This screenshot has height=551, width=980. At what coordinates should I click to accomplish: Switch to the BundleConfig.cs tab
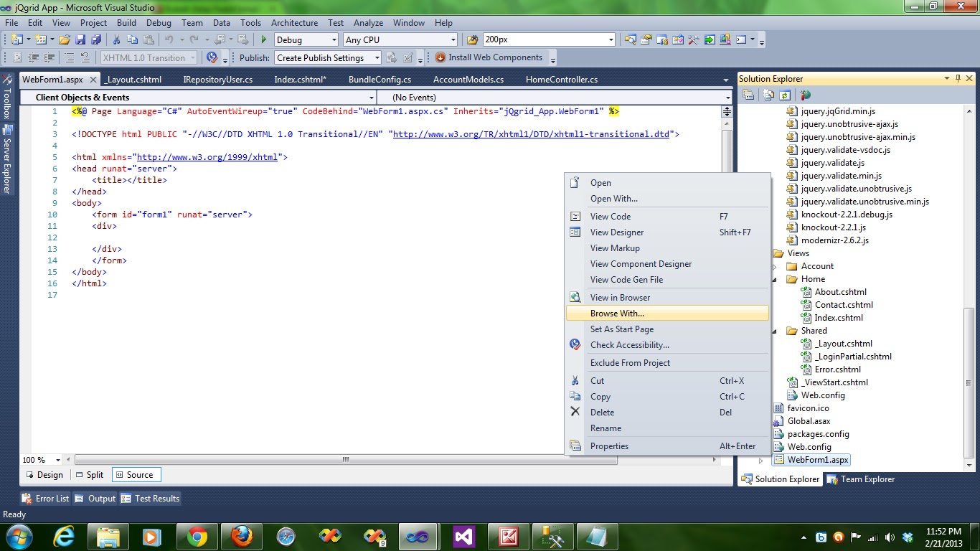[x=380, y=80]
